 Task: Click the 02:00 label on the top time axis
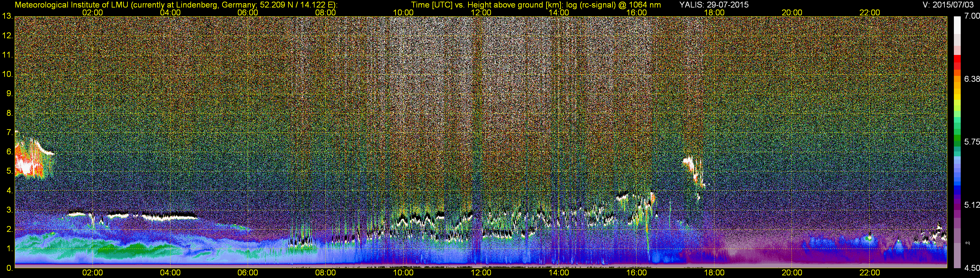pyautogui.click(x=92, y=12)
